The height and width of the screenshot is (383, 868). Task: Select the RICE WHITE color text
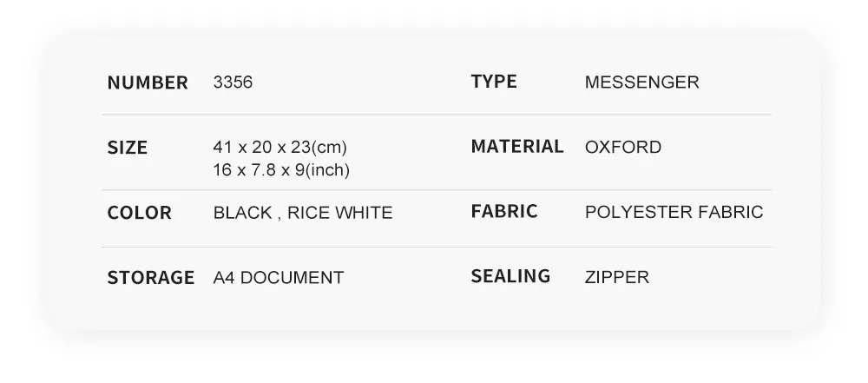click(x=340, y=212)
